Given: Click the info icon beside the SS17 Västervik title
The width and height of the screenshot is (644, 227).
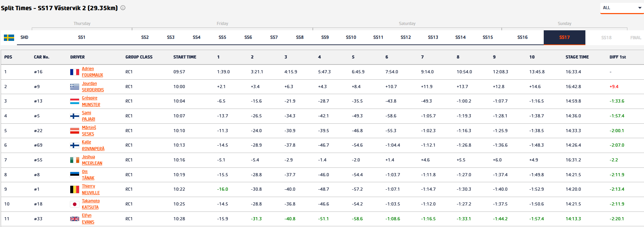Looking at the screenshot, I should point(123,8).
